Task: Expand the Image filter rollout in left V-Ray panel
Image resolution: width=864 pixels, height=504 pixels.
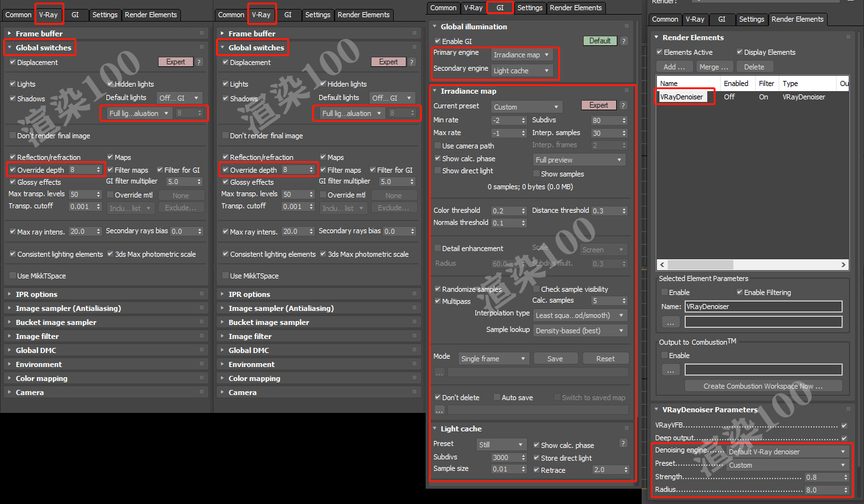Action: tap(37, 336)
